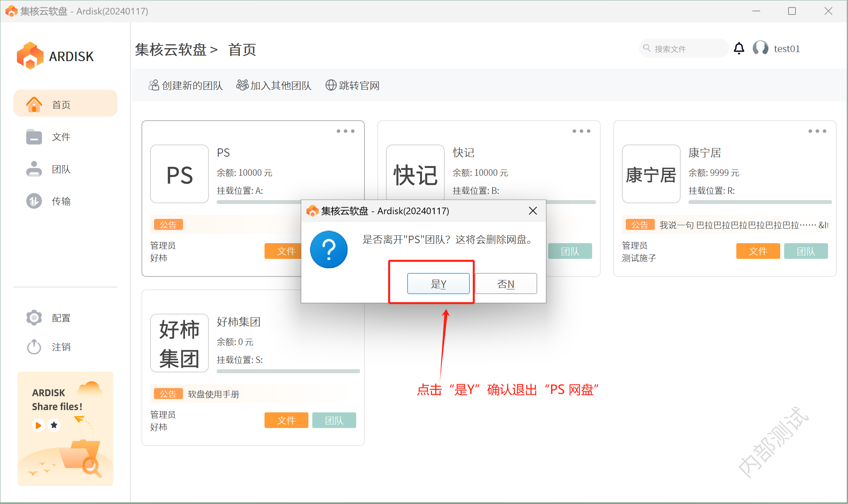Viewport: 848px width, 504px height.
Task: Click the 好柿集团 team logo thumbnail
Action: point(179,343)
